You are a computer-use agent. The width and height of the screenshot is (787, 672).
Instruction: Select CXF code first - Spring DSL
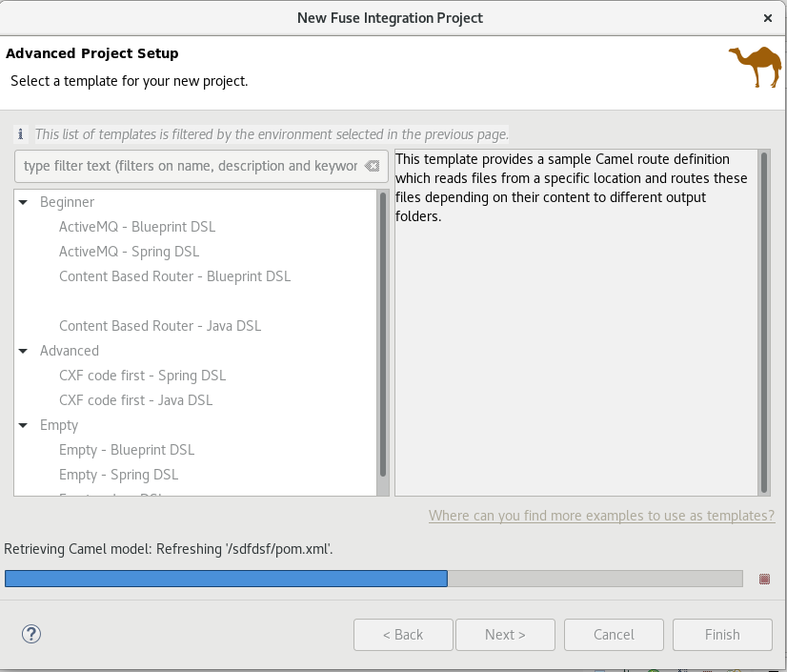(142, 376)
